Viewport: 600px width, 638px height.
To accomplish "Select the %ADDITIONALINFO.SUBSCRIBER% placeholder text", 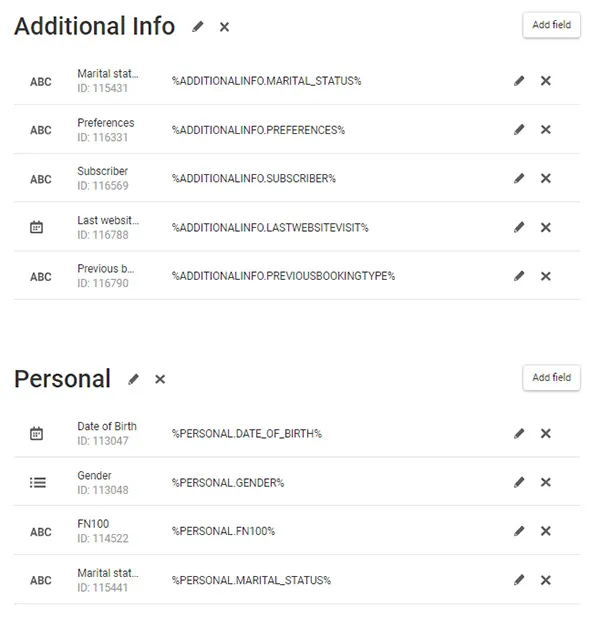I will coord(254,179).
